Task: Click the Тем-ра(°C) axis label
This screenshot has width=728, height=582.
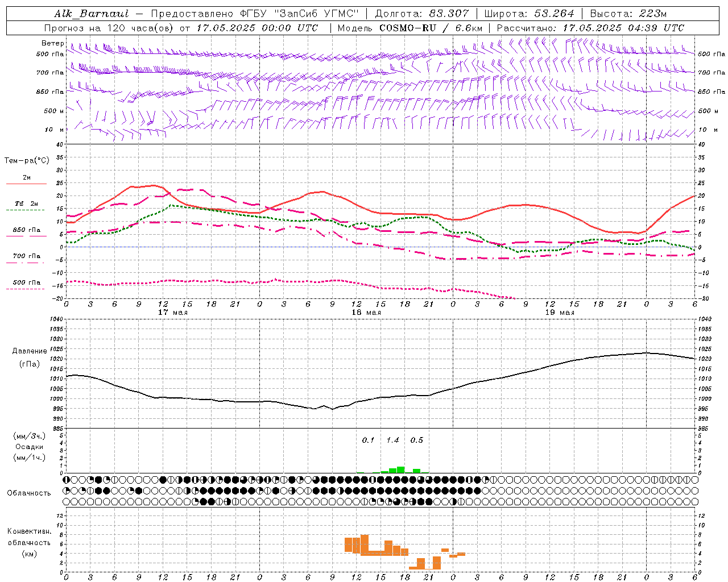Action: [27, 160]
